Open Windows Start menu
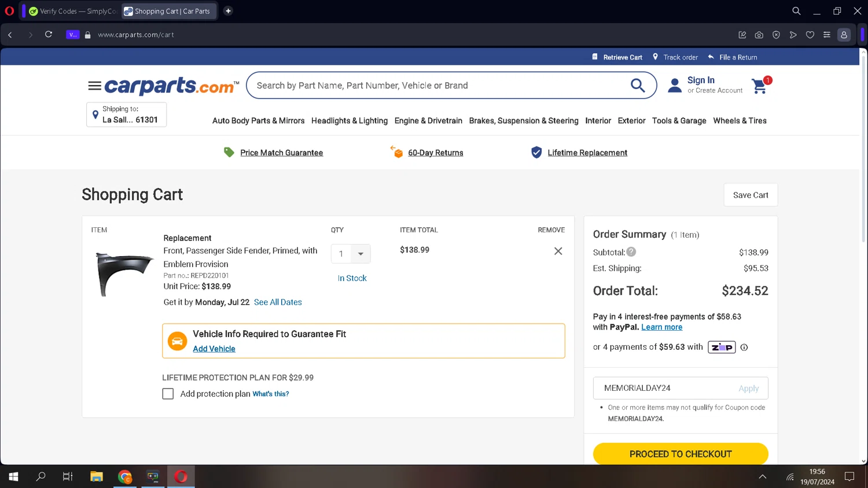This screenshot has height=488, width=868. 13,476
